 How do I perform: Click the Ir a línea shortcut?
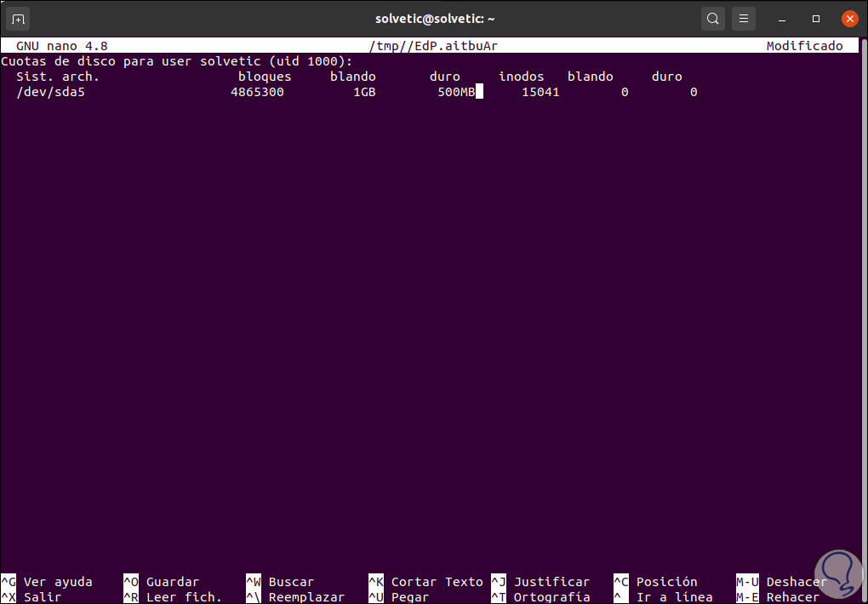[663, 597]
